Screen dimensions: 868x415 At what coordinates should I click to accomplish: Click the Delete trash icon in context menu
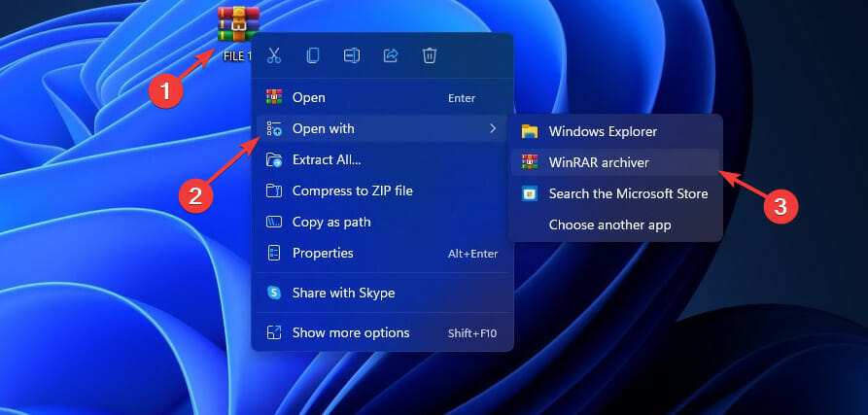[430, 55]
